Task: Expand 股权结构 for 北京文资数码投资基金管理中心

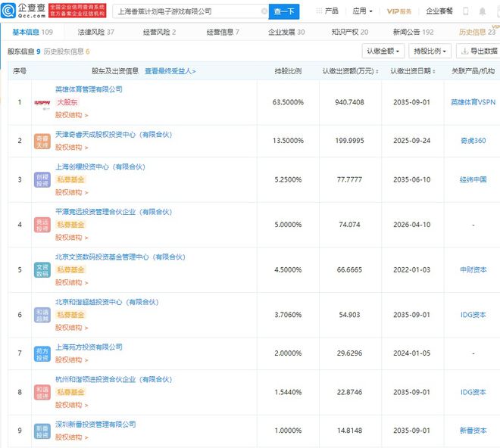Action: click(x=72, y=282)
